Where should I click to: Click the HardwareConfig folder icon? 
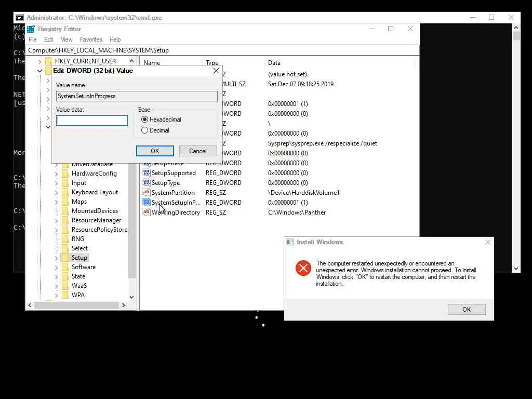click(65, 174)
